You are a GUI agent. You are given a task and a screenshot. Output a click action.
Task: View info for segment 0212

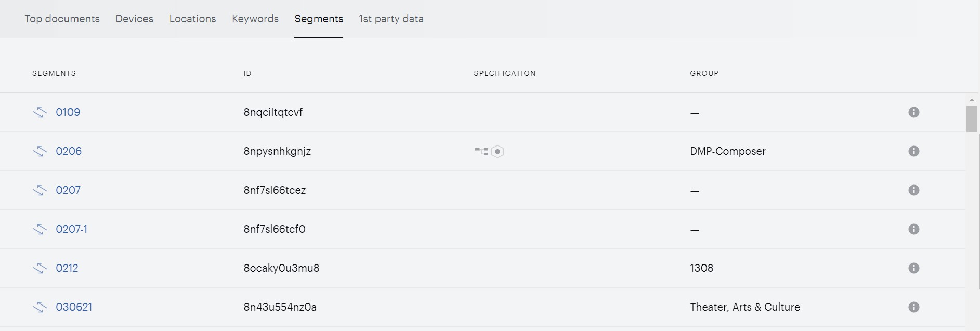click(913, 268)
